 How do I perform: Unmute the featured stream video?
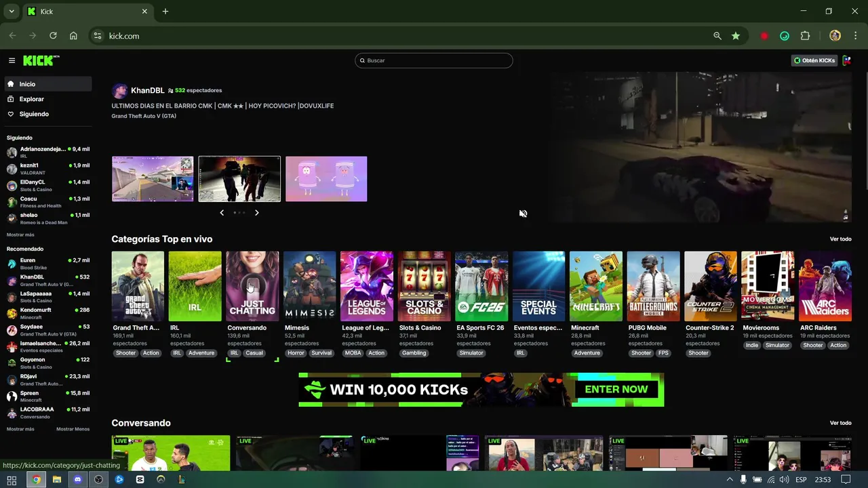tap(523, 213)
